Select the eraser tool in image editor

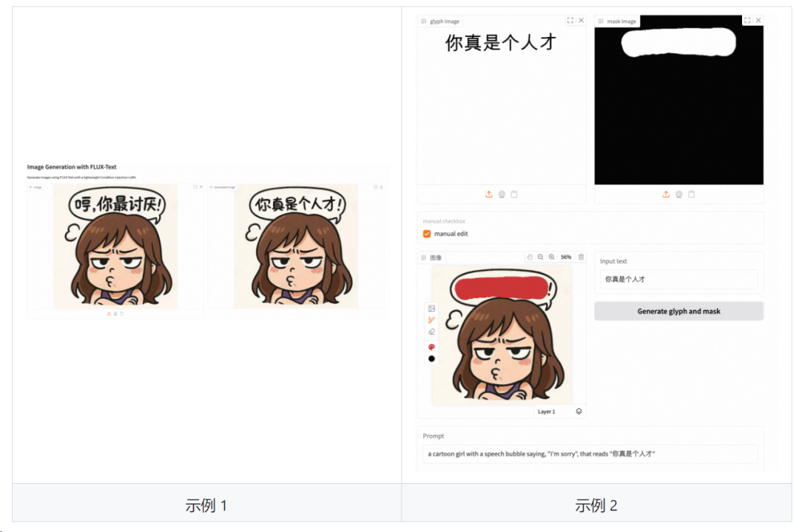coord(431,331)
